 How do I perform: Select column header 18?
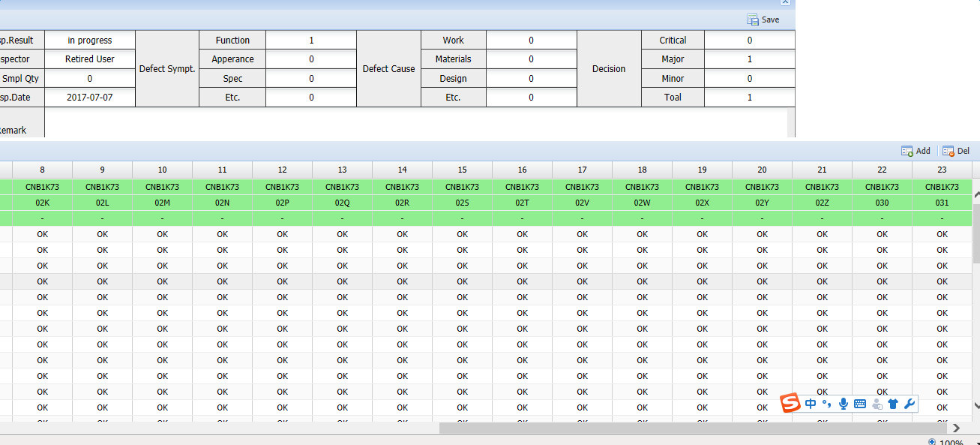pyautogui.click(x=642, y=170)
